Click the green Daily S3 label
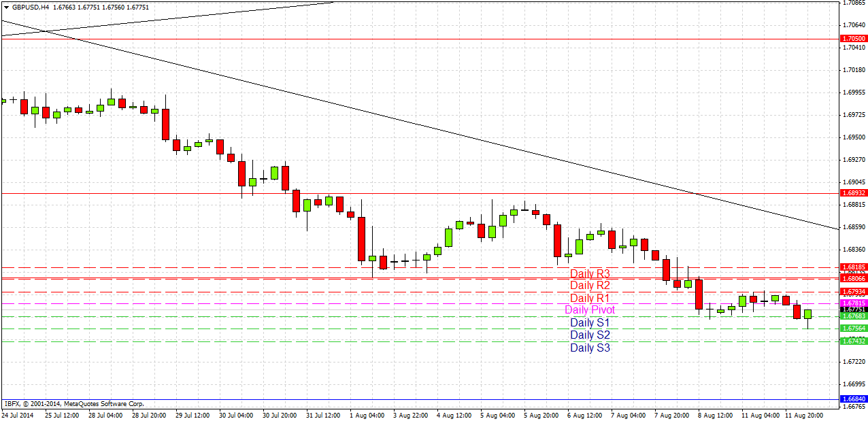 [589, 348]
